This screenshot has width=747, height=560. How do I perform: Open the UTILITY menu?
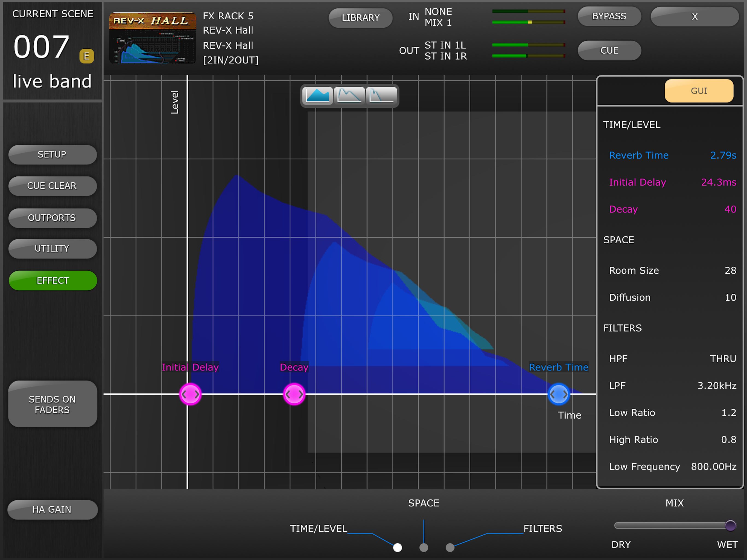tap(52, 249)
